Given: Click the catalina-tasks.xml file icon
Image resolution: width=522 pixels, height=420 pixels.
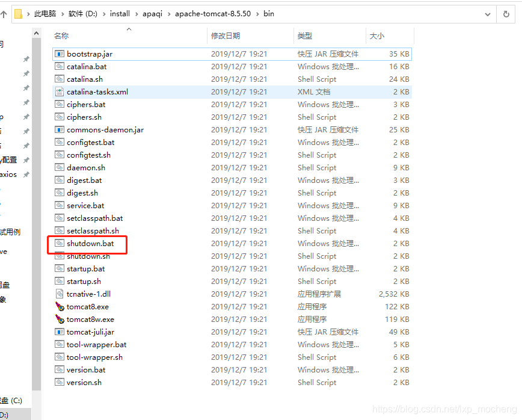Looking at the screenshot, I should tap(60, 91).
